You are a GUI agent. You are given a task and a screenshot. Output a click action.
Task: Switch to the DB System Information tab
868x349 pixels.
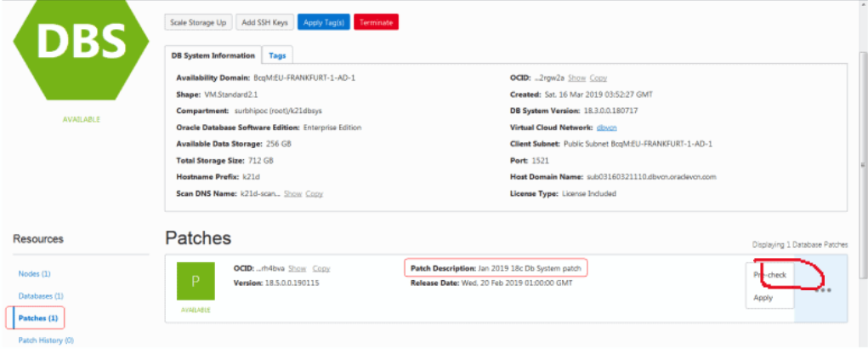pos(213,55)
